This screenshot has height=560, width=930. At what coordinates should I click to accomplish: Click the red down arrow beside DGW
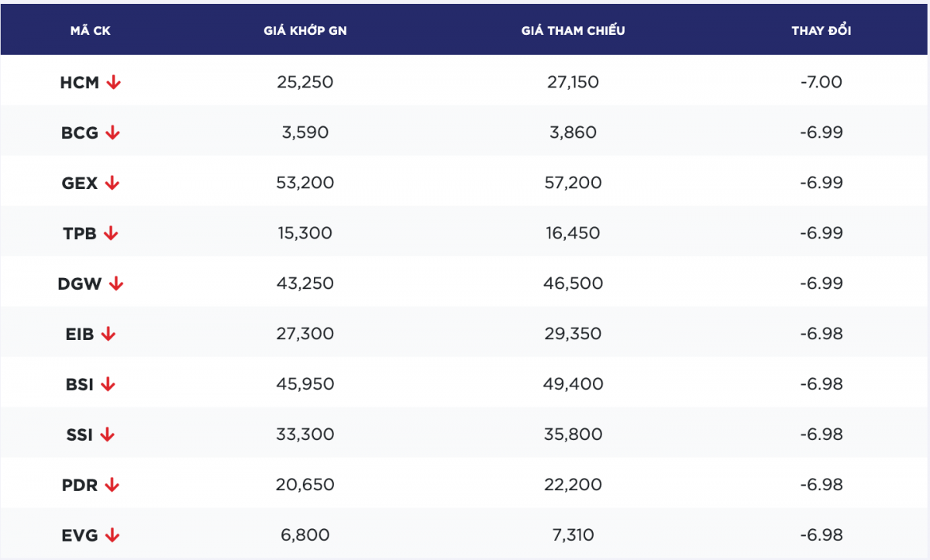pos(116,283)
